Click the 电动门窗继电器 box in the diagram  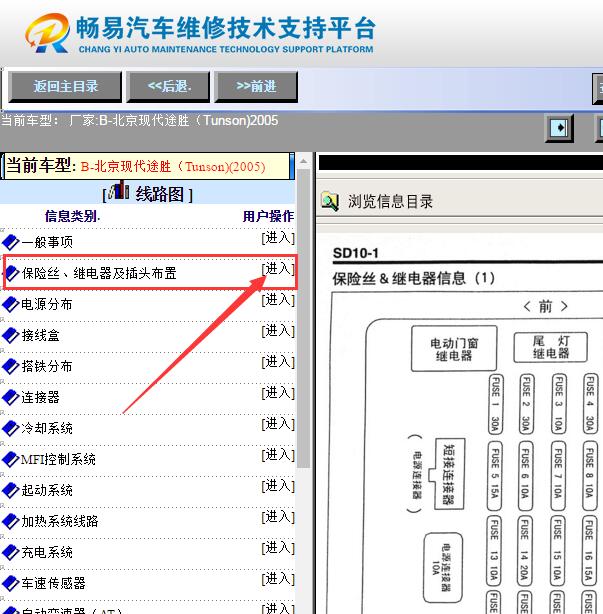454,349
